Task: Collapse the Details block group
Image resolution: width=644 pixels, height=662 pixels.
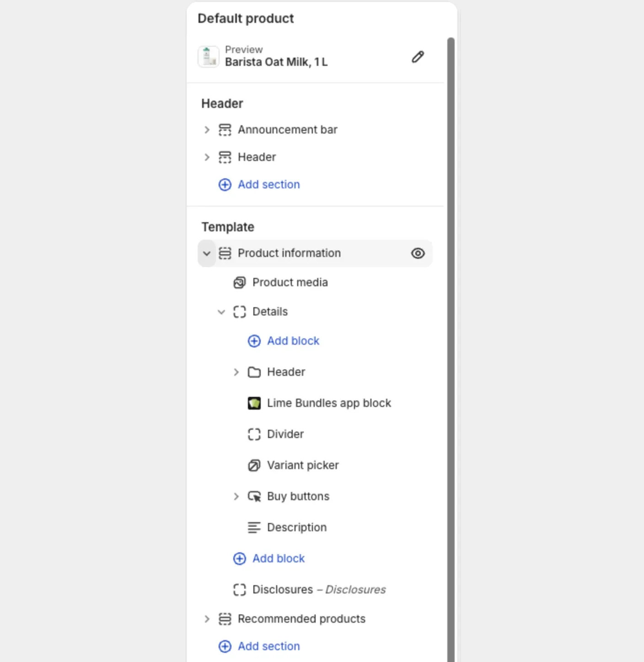Action: click(221, 312)
